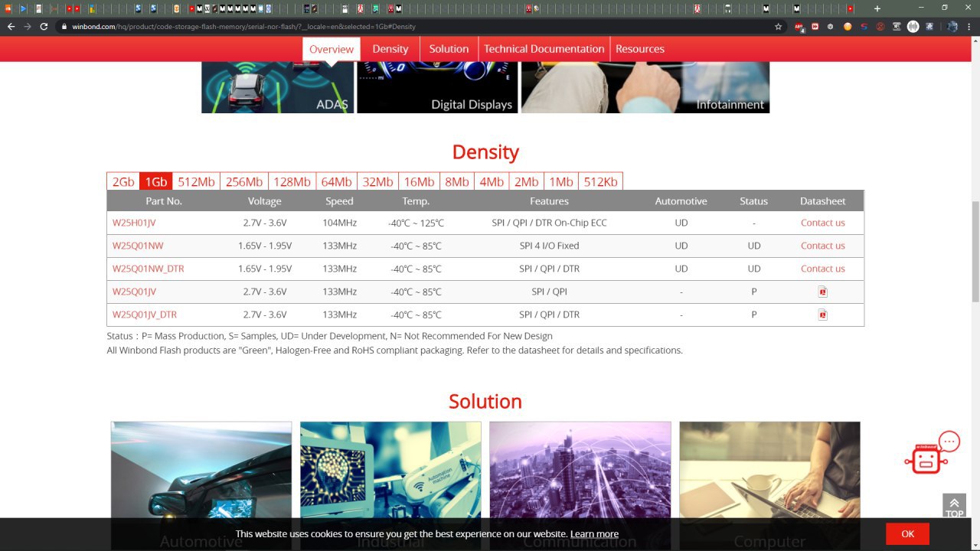Select the 512Kb density tab
The height and width of the screenshot is (551, 980).
(601, 181)
